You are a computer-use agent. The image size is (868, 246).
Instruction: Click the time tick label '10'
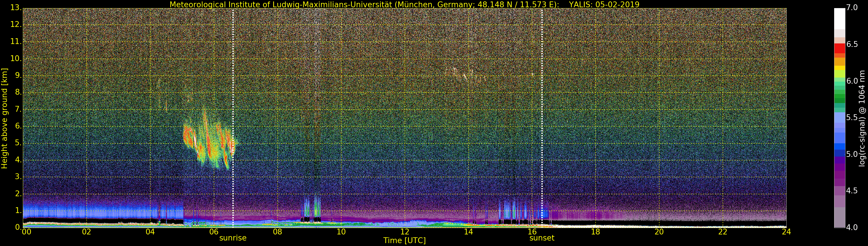point(341,232)
